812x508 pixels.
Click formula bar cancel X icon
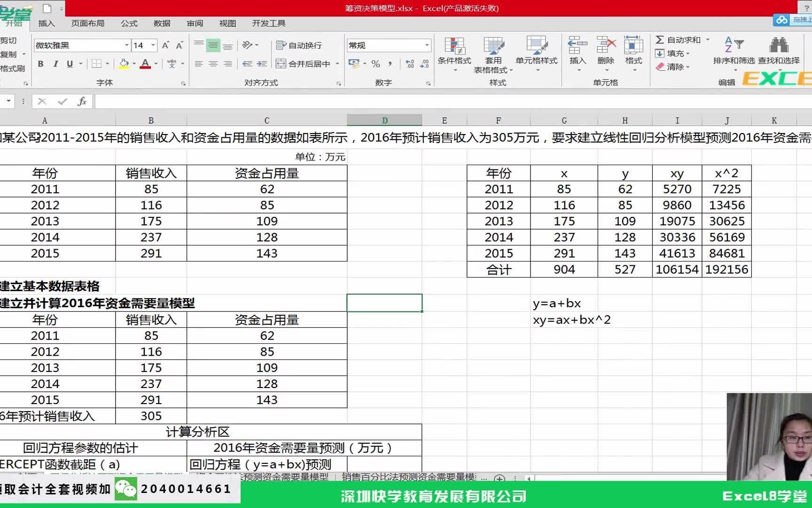tap(42, 101)
